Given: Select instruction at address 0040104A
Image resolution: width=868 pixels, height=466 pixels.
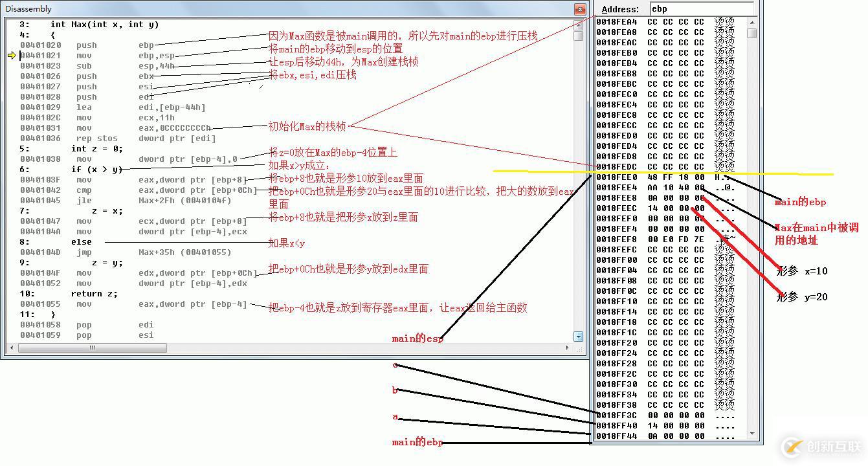Looking at the screenshot, I should (133, 232).
